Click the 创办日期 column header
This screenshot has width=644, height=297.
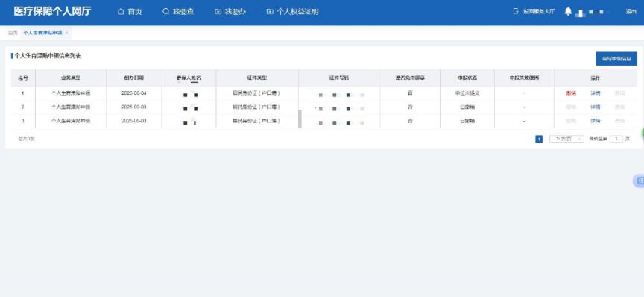(x=134, y=78)
